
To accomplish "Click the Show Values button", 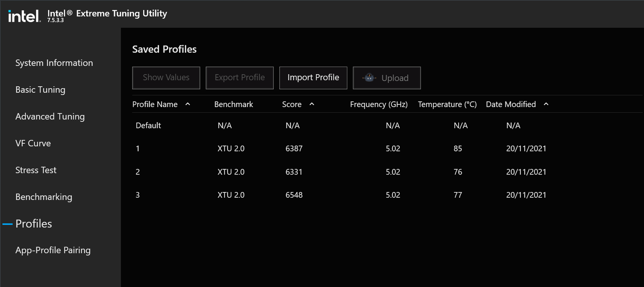I will point(166,78).
